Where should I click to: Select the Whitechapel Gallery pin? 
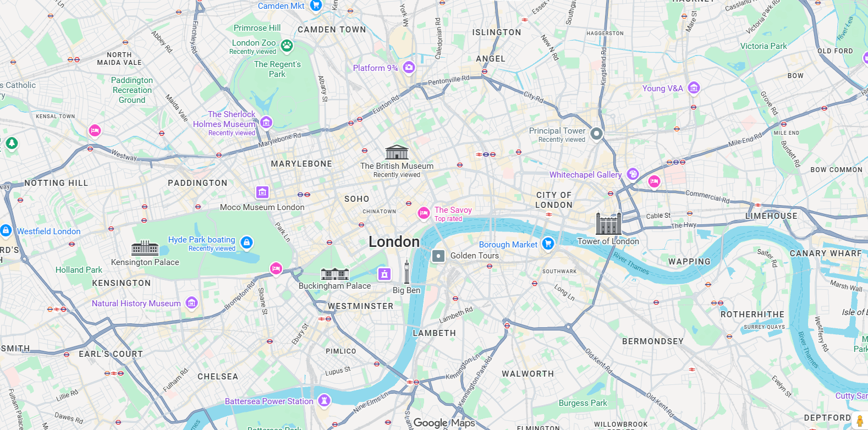click(633, 174)
